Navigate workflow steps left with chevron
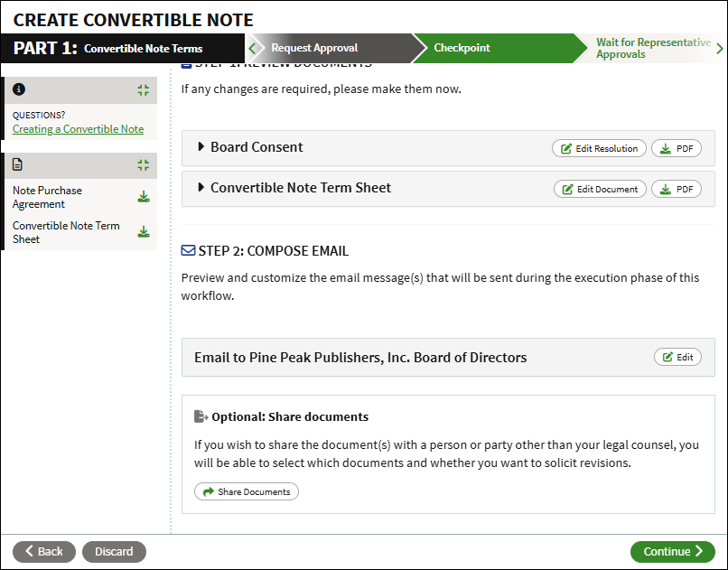The image size is (728, 570). point(252,48)
